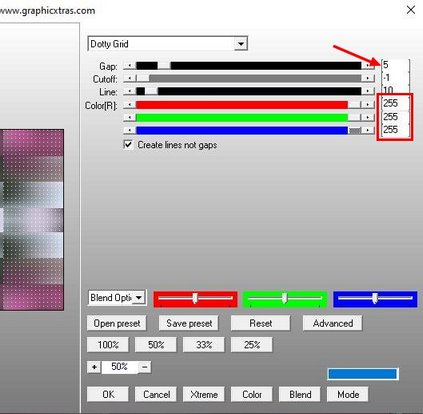Adjust the red blend slider handle
Screen dimensions: 423x414
click(x=195, y=298)
